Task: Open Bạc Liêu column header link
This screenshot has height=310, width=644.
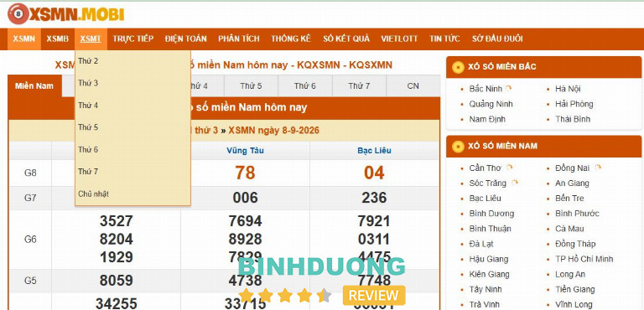Action: pos(374,151)
